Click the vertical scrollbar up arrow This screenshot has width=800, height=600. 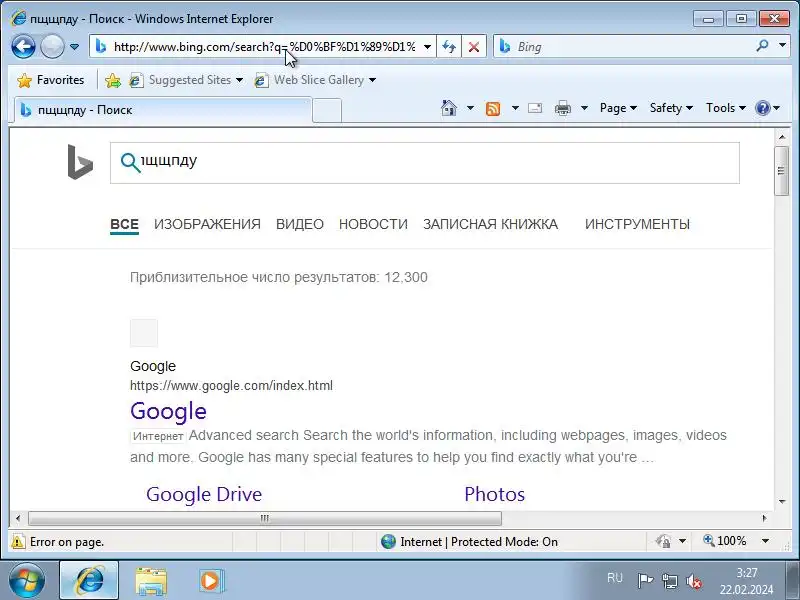[782, 137]
